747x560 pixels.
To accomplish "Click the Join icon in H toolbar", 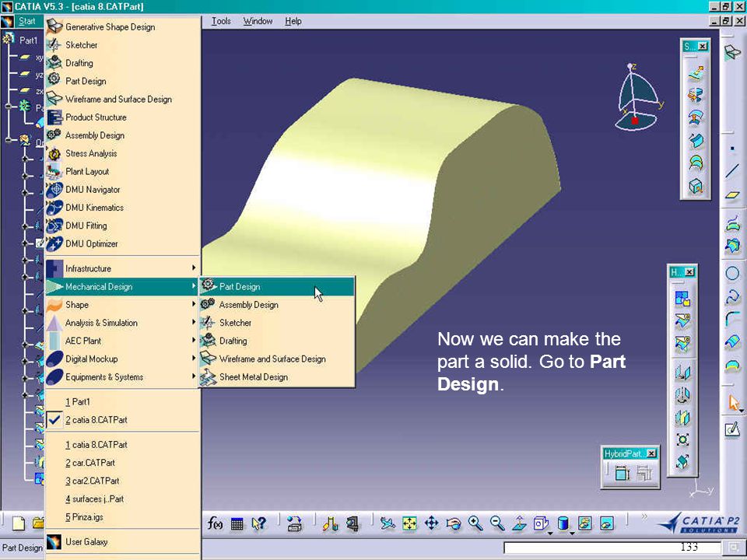I will tap(682, 299).
